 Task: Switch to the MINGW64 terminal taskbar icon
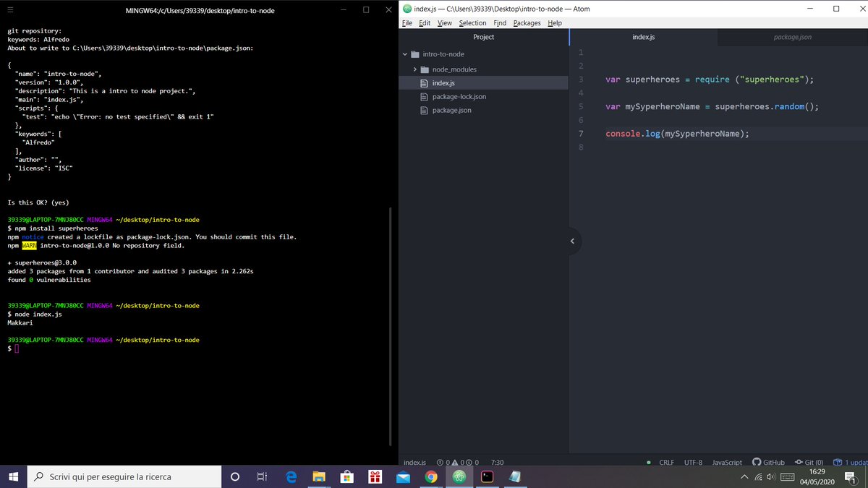pos(487,476)
